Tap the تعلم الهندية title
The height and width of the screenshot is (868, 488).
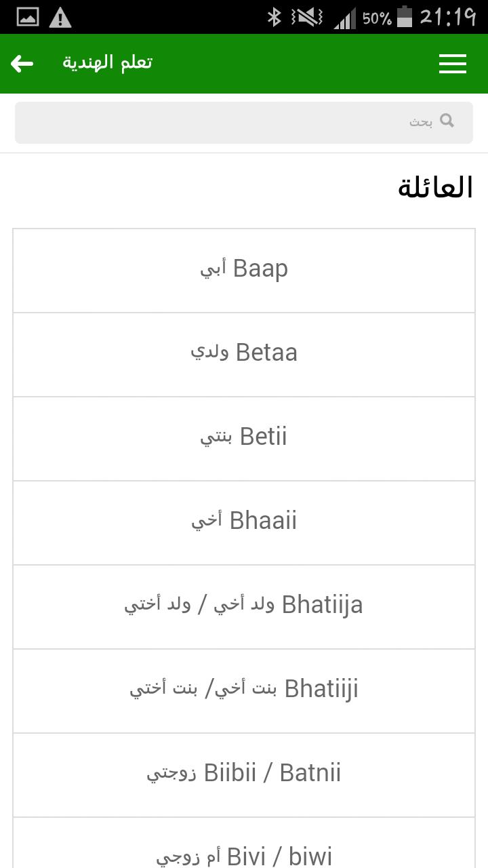click(108, 63)
